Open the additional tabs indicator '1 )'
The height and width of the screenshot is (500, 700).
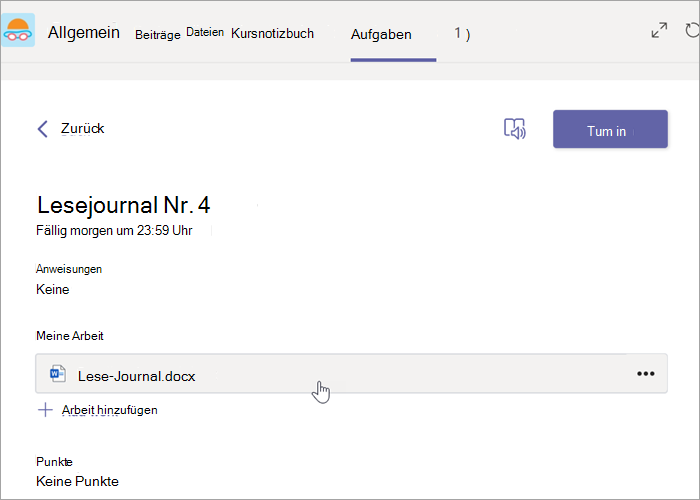pos(462,33)
